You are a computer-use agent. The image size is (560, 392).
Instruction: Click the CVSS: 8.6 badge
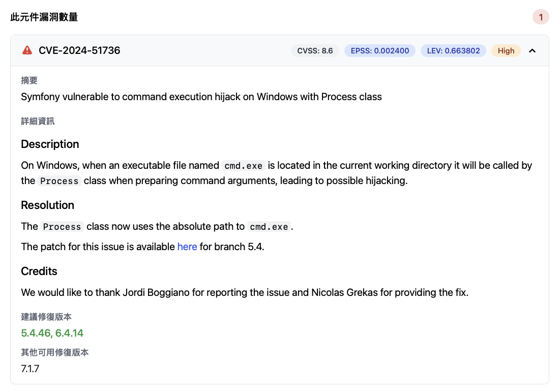click(x=315, y=51)
